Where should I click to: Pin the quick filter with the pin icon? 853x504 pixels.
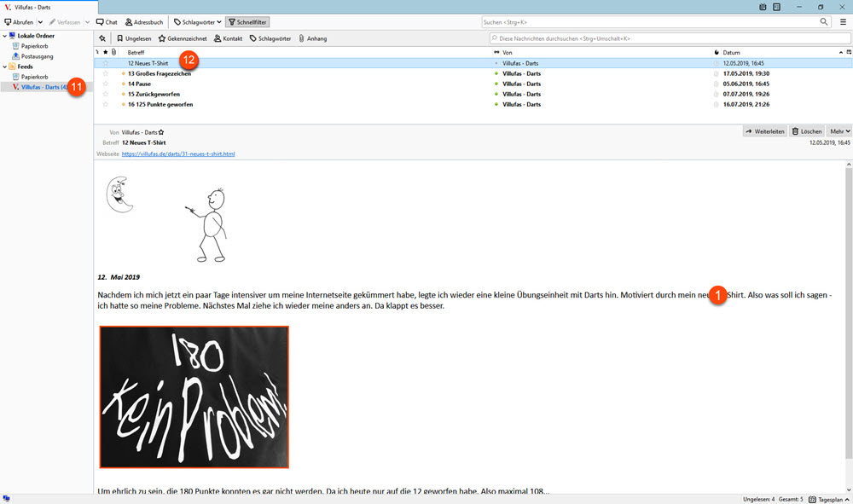click(102, 38)
